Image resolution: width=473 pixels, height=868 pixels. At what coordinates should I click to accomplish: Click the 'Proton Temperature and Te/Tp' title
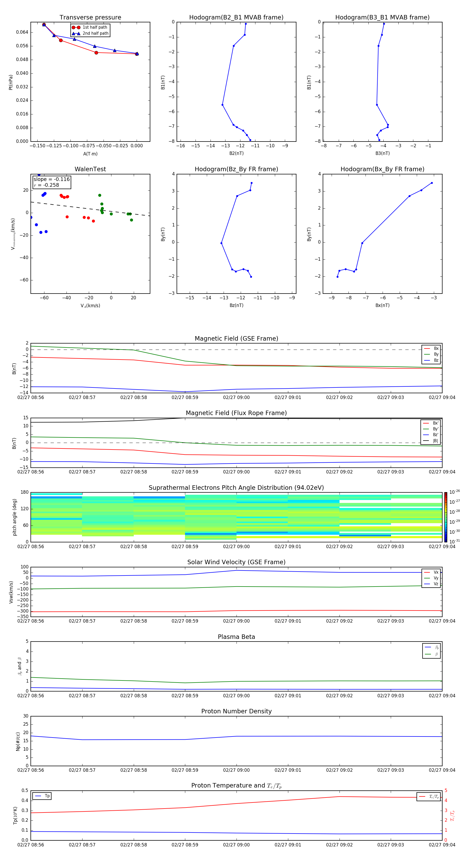point(236,786)
